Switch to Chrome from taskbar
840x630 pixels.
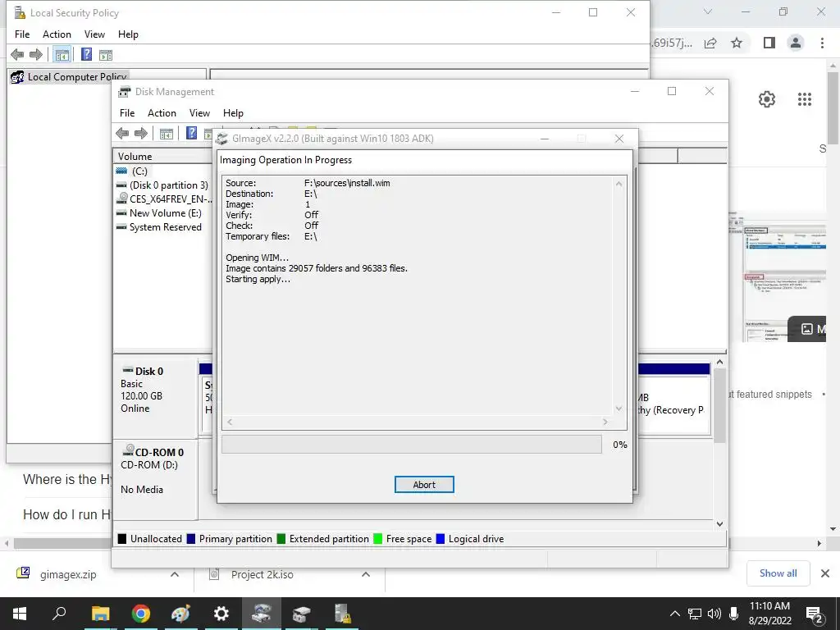tap(140, 614)
